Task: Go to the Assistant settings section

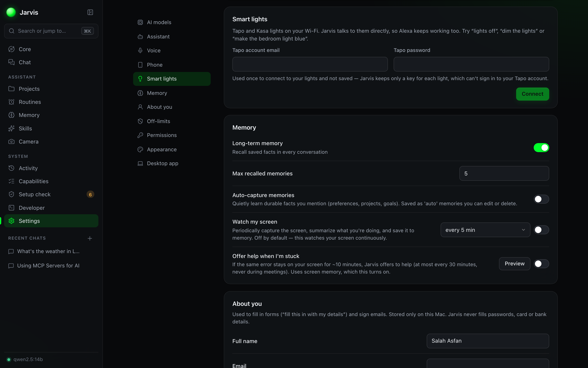Action: tap(172, 37)
